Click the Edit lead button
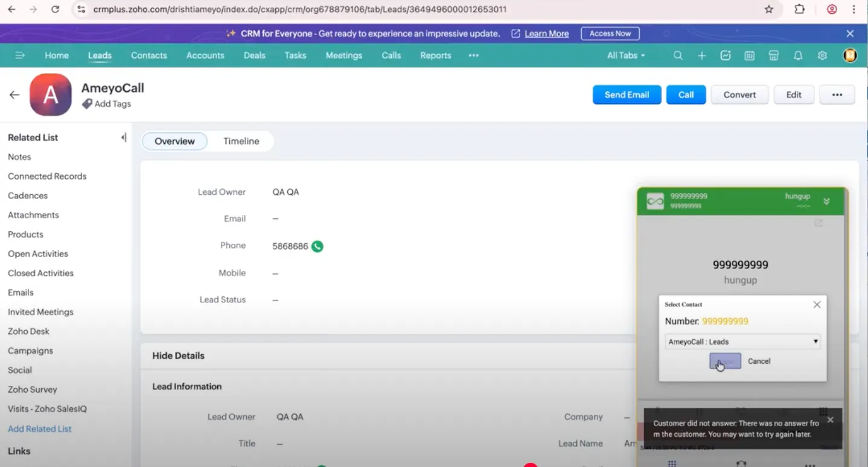Image resolution: width=868 pixels, height=467 pixels. click(794, 95)
